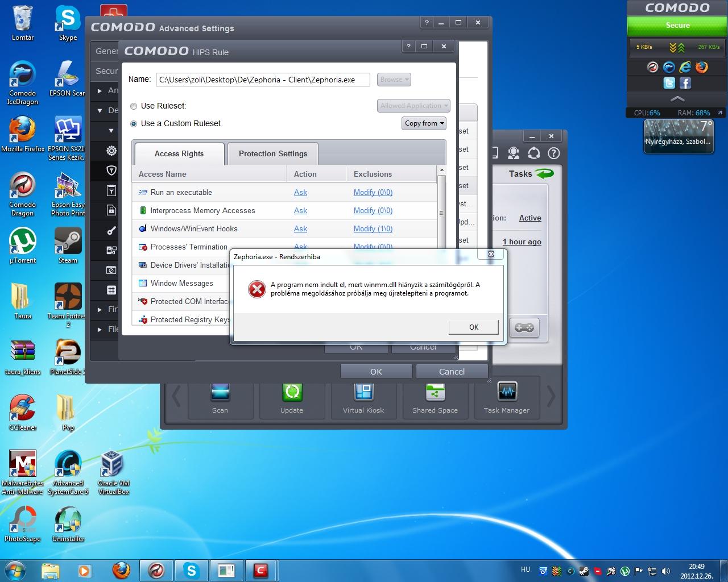Click the padlock icon in Advanced Settings sidebar
This screenshot has width=728, height=582.
[x=111, y=210]
